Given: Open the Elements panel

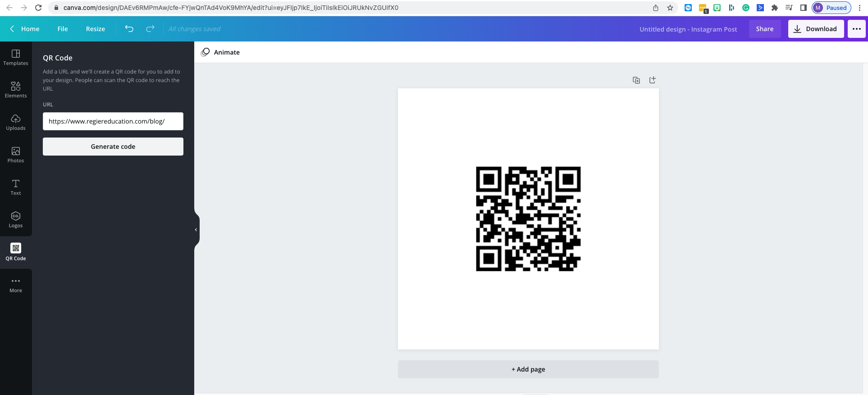Looking at the screenshot, I should pyautogui.click(x=16, y=90).
